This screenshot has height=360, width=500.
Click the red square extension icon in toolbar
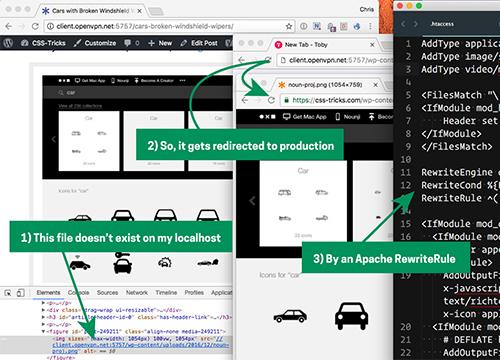click(x=344, y=26)
